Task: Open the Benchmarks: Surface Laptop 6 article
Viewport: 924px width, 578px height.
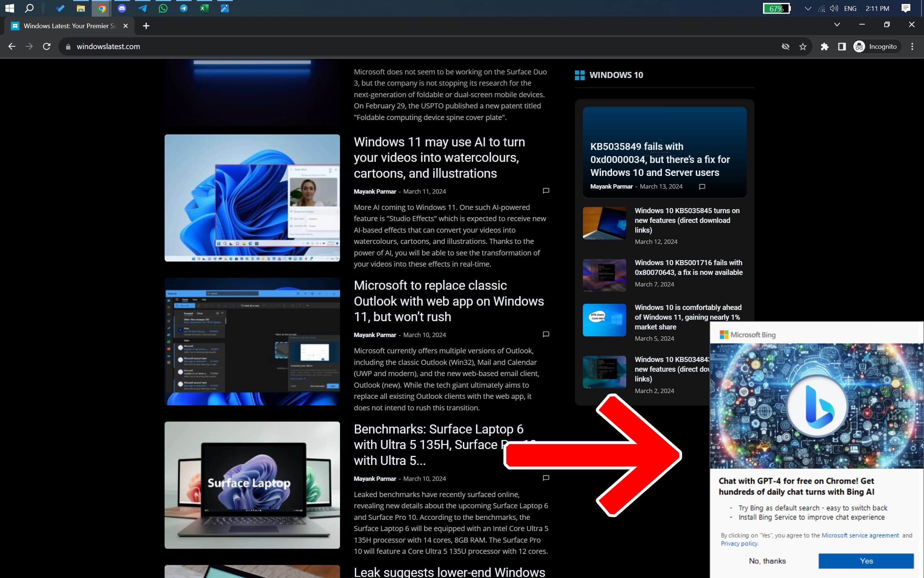Action: (438, 445)
